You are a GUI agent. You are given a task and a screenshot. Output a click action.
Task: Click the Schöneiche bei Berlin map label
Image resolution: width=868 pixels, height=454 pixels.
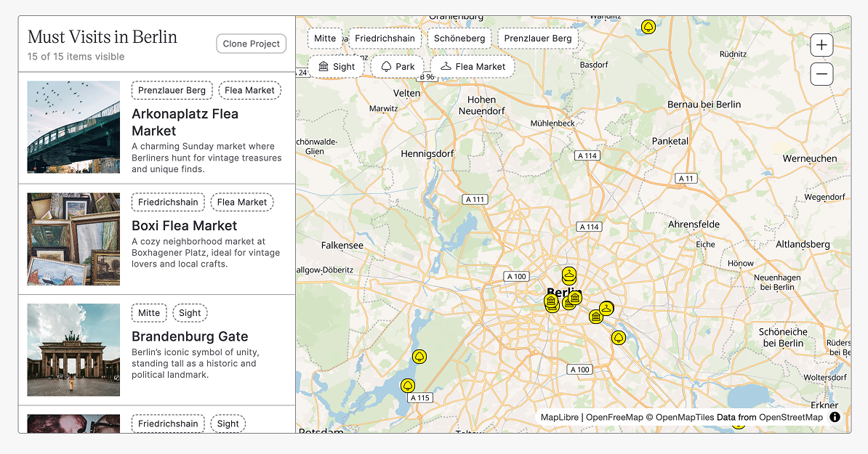pyautogui.click(x=783, y=337)
